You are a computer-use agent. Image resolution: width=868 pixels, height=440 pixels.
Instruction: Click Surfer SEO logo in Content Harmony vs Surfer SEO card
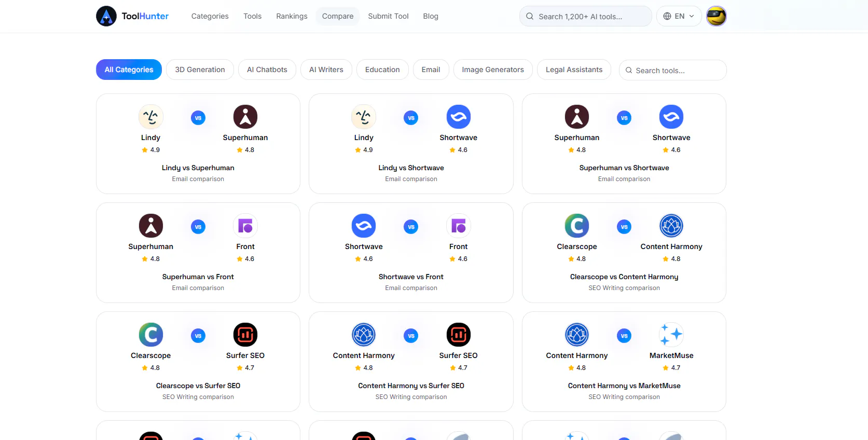click(x=459, y=335)
